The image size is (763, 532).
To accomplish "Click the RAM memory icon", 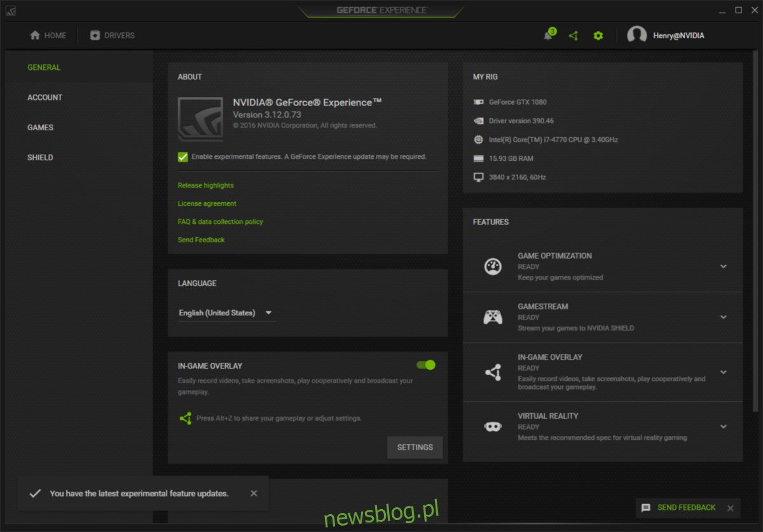I will coord(479,158).
